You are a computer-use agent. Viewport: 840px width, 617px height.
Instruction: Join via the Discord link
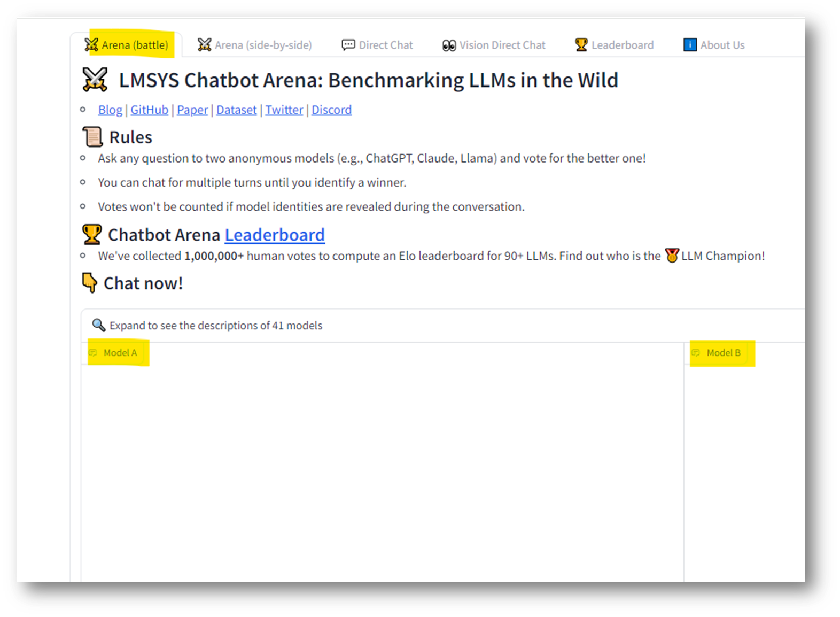coord(332,110)
